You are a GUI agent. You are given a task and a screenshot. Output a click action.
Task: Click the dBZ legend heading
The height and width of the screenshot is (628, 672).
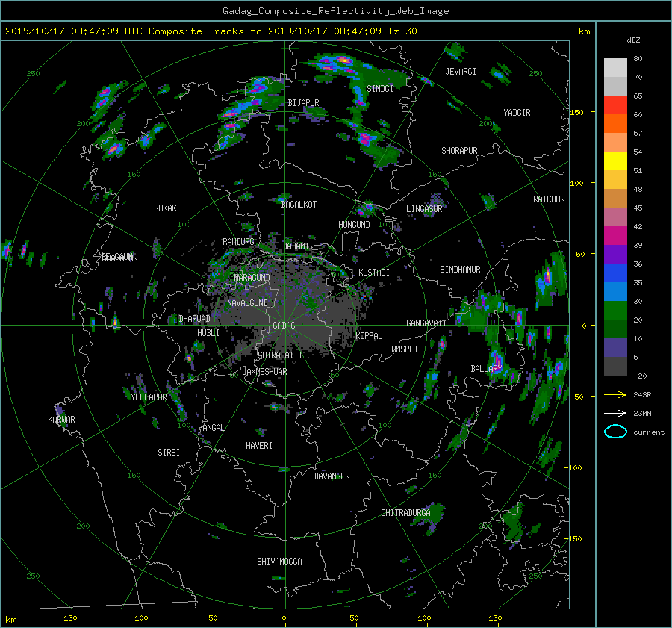(633, 40)
